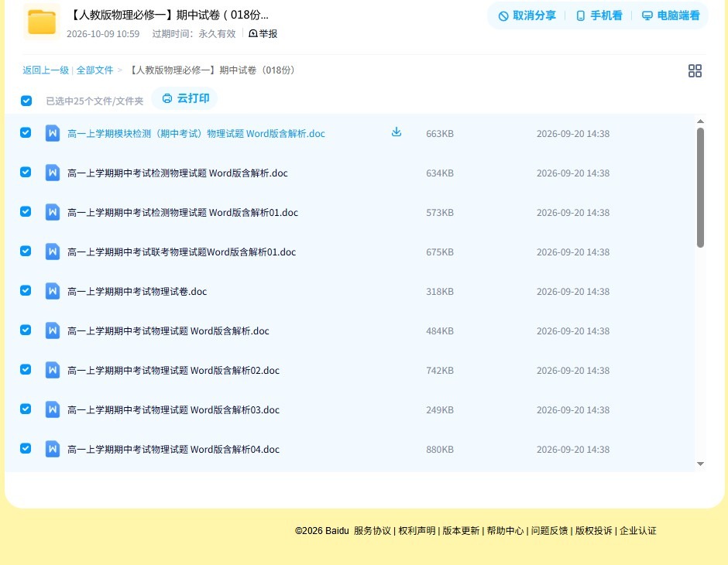The height and width of the screenshot is (565, 728).
Task: Click Word icon of 物理试卷.doc row
Action: (53, 291)
